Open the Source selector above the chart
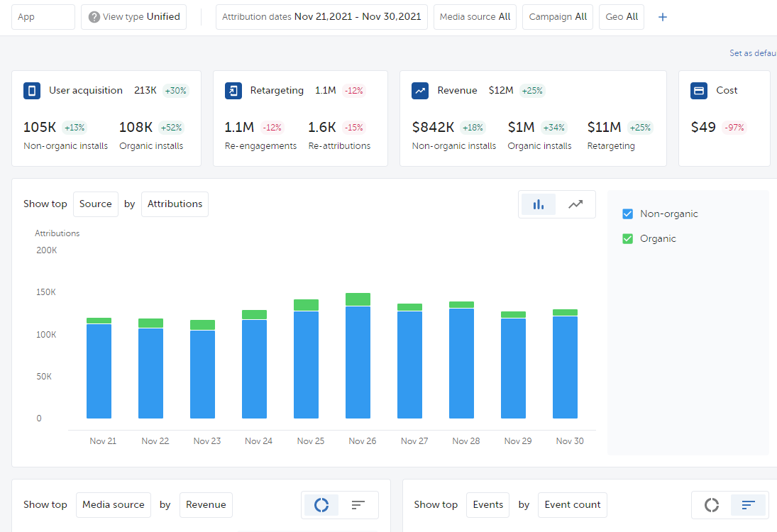Image resolution: width=777 pixels, height=532 pixels. [x=95, y=204]
